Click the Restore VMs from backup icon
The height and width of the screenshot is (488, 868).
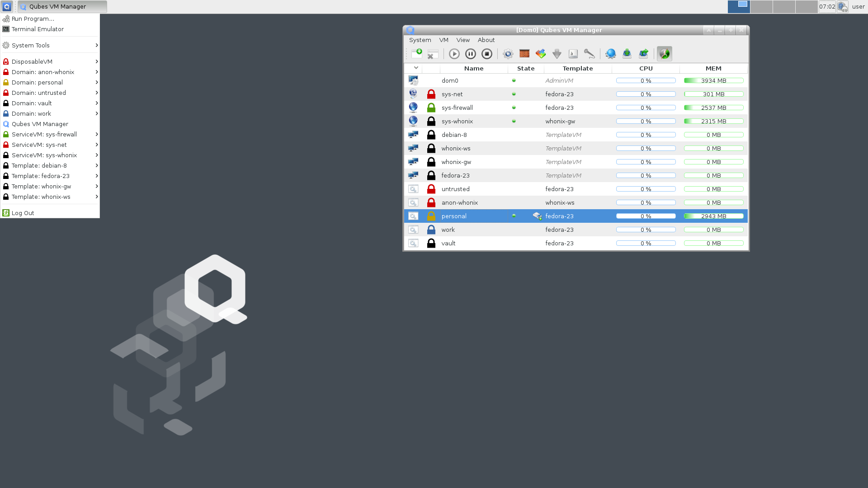pos(627,54)
